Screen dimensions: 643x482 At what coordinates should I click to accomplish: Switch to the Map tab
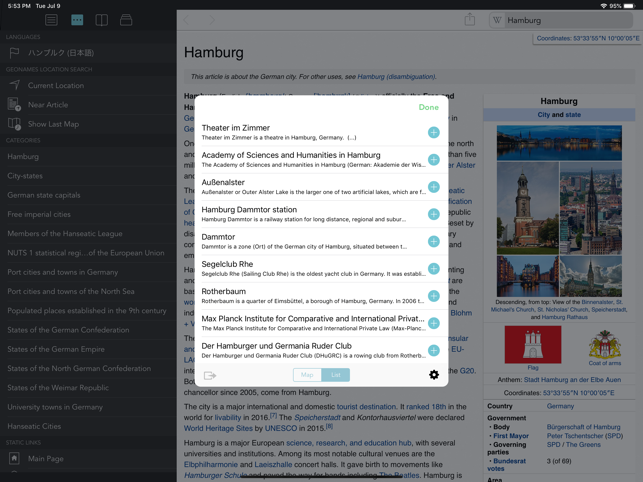click(x=307, y=375)
